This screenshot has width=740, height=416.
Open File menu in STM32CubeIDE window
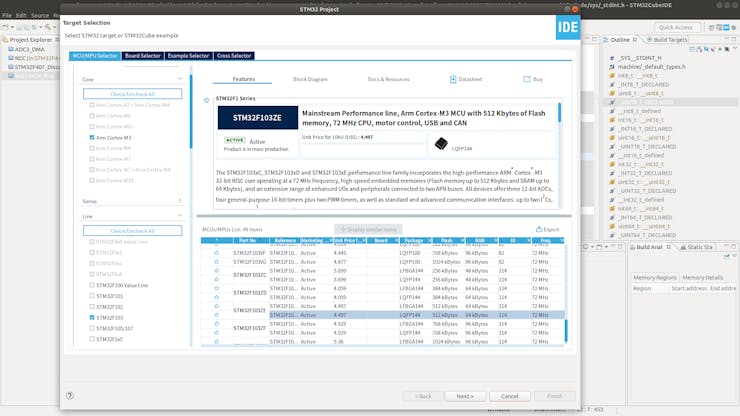click(7, 15)
